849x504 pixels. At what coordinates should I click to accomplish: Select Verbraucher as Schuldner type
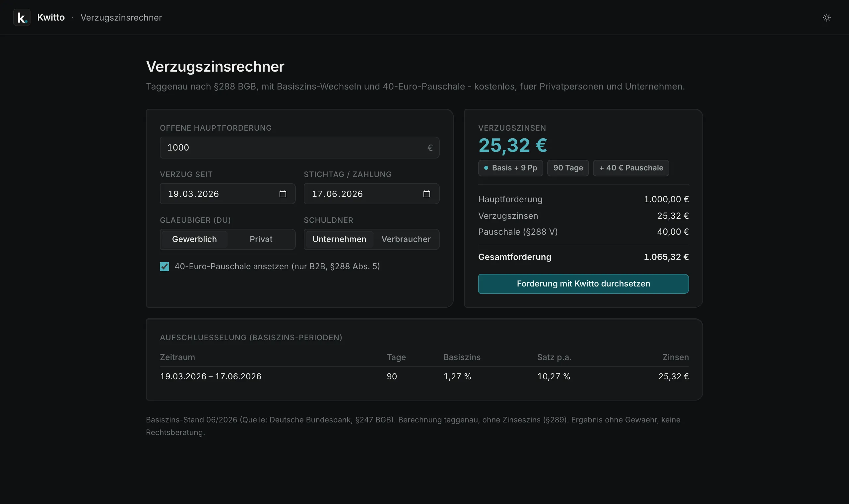[x=406, y=239]
